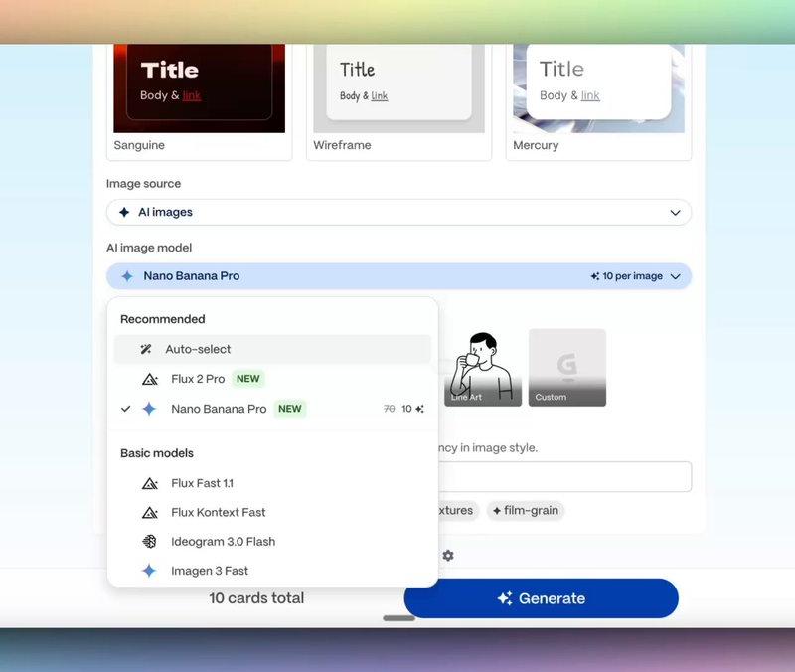The image size is (795, 672).
Task: Click the chevron next to 10 per image
Action: (675, 277)
